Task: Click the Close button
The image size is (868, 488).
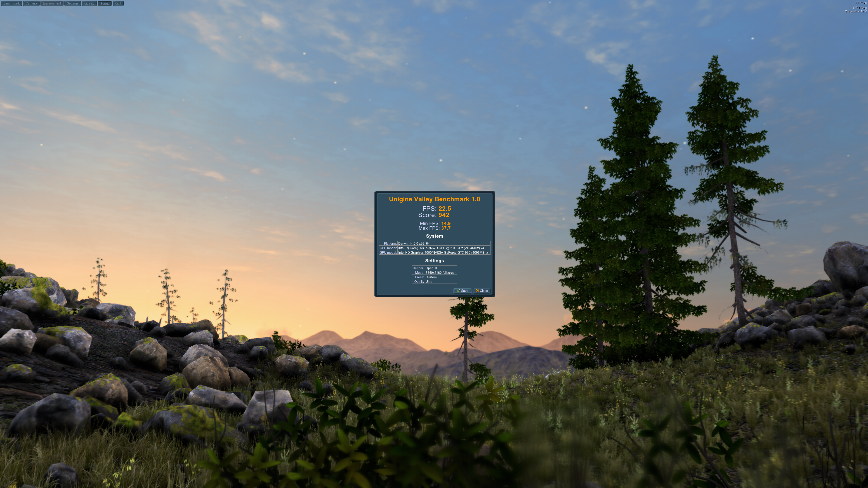Action: pyautogui.click(x=482, y=290)
